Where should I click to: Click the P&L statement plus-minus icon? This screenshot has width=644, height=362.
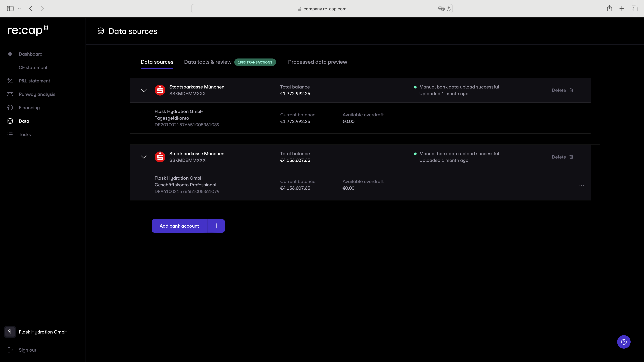[10, 81]
